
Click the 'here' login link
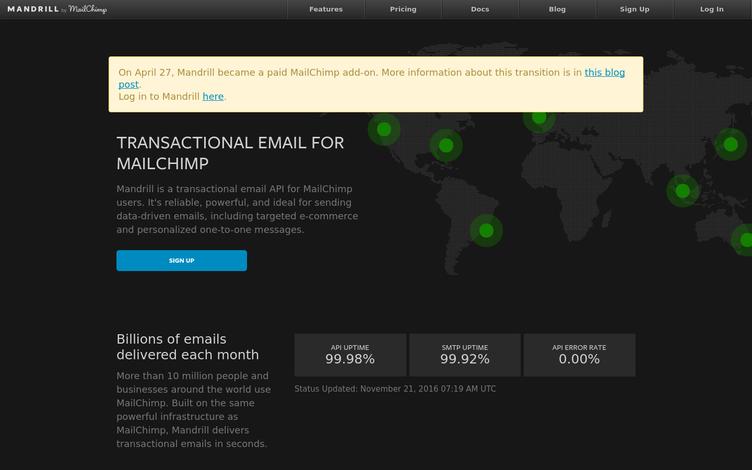coord(213,96)
